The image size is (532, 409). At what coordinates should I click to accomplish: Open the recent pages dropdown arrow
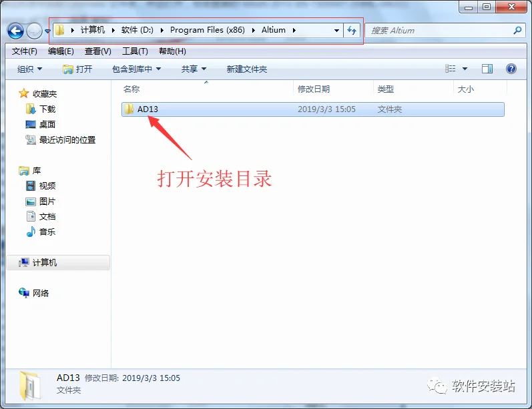[x=47, y=31]
